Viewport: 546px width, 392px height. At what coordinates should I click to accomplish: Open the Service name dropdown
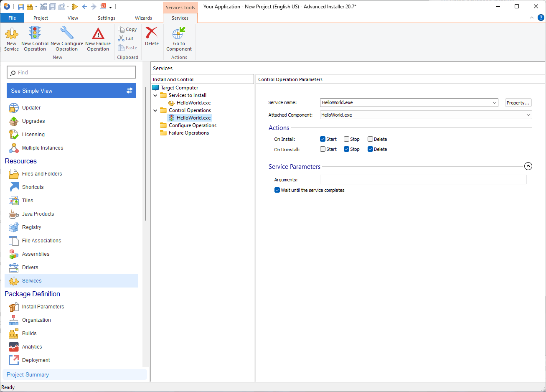[495, 102]
